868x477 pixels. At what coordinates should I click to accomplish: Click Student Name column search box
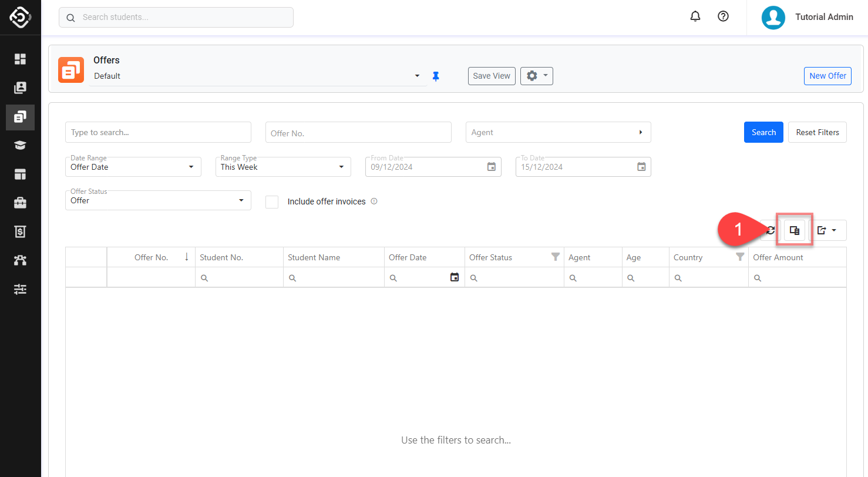(x=334, y=277)
